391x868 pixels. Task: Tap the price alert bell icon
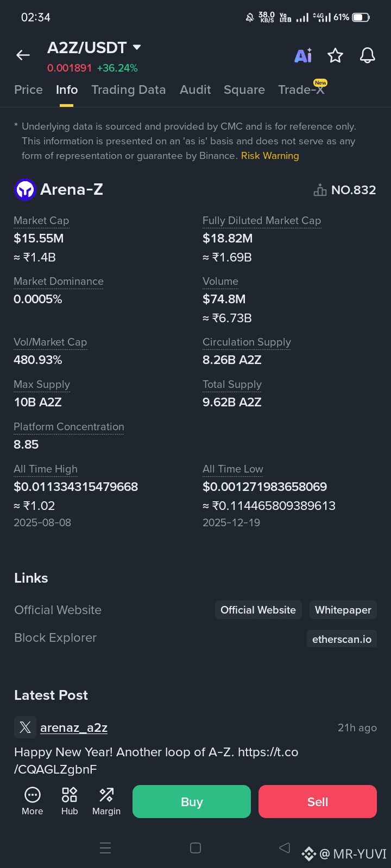tap(368, 55)
